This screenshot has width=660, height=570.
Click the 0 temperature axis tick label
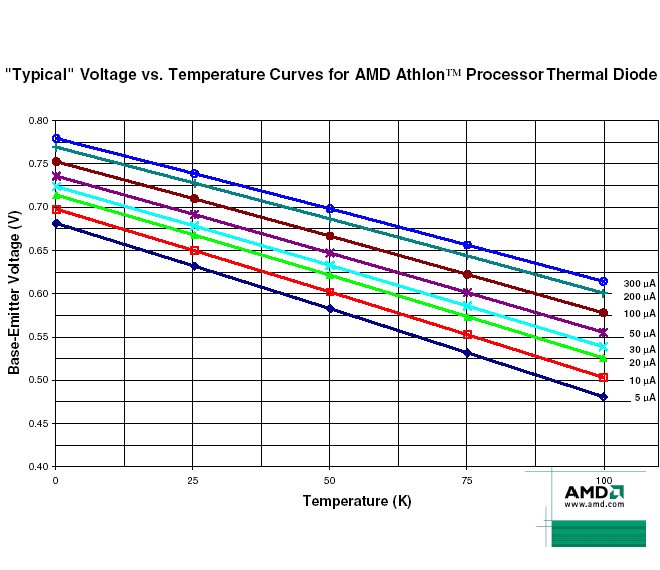(x=56, y=481)
